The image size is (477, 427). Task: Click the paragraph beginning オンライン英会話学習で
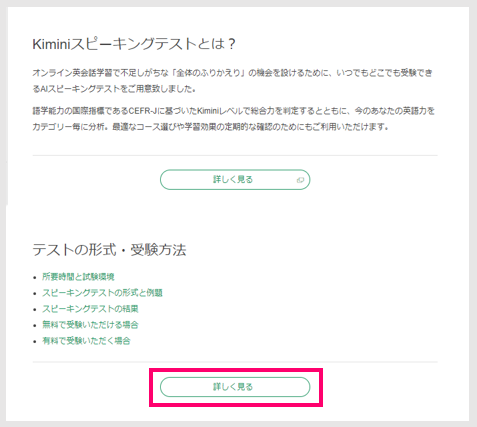pyautogui.click(x=232, y=81)
